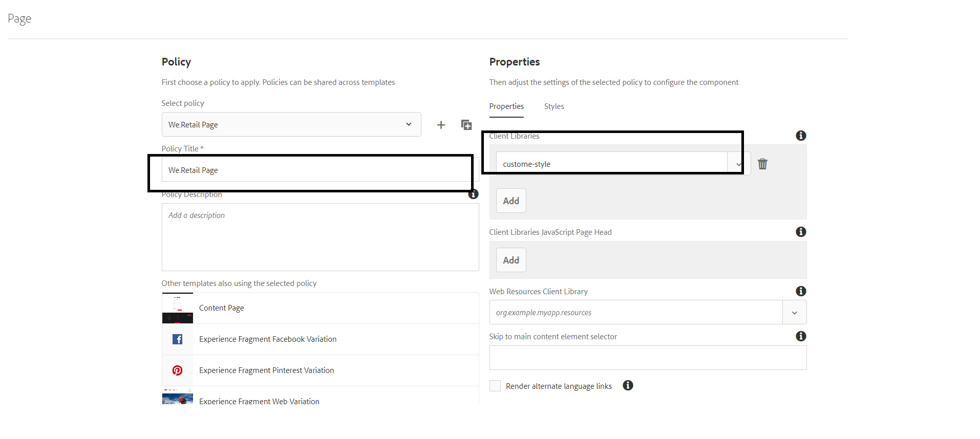Screen dimensions: 980x439
Task: Select the Properties tab
Action: click(x=506, y=106)
